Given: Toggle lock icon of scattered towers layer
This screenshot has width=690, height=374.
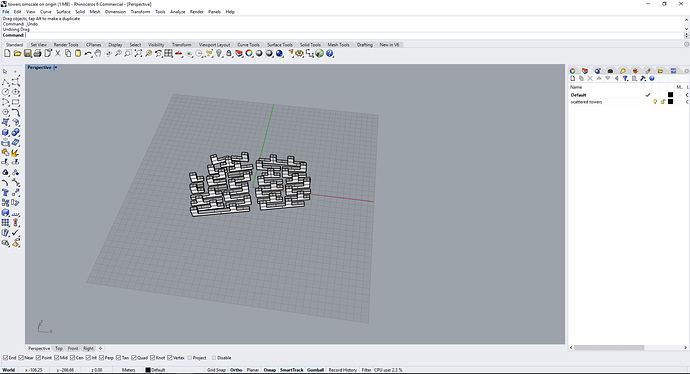Looking at the screenshot, I should 663,102.
